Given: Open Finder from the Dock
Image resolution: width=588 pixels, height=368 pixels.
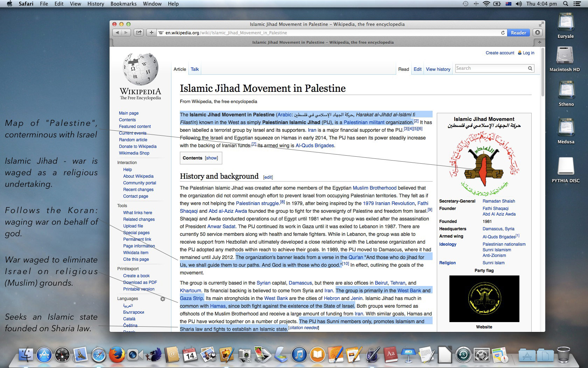Looking at the screenshot, I should (x=26, y=355).
